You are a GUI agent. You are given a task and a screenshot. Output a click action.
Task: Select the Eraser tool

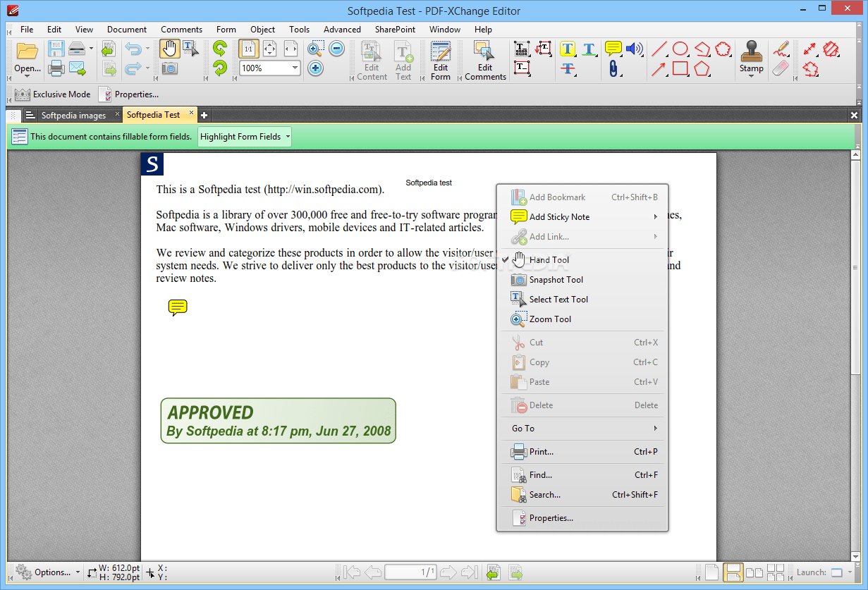(x=781, y=68)
